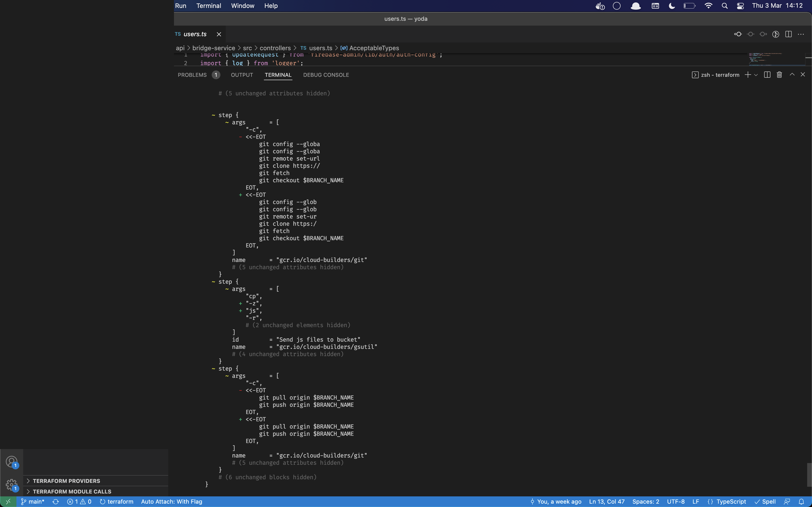Toggle Spell checking in the status bar
This screenshot has height=507, width=812.
[767, 501]
